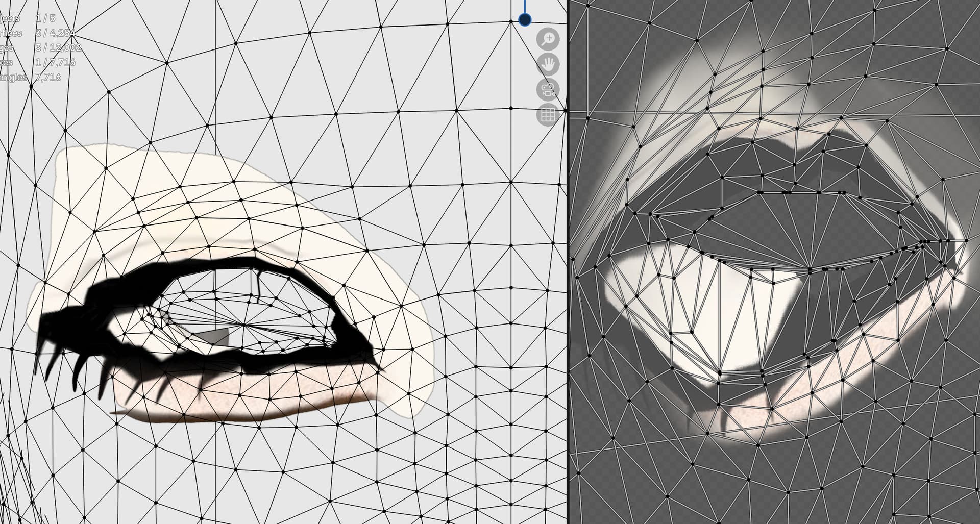Click the hand pan view gizmo
The height and width of the screenshot is (524, 980).
point(548,64)
